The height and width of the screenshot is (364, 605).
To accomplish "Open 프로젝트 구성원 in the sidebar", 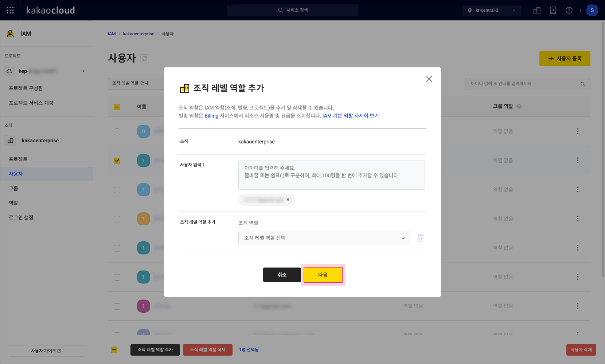I will [x=26, y=88].
